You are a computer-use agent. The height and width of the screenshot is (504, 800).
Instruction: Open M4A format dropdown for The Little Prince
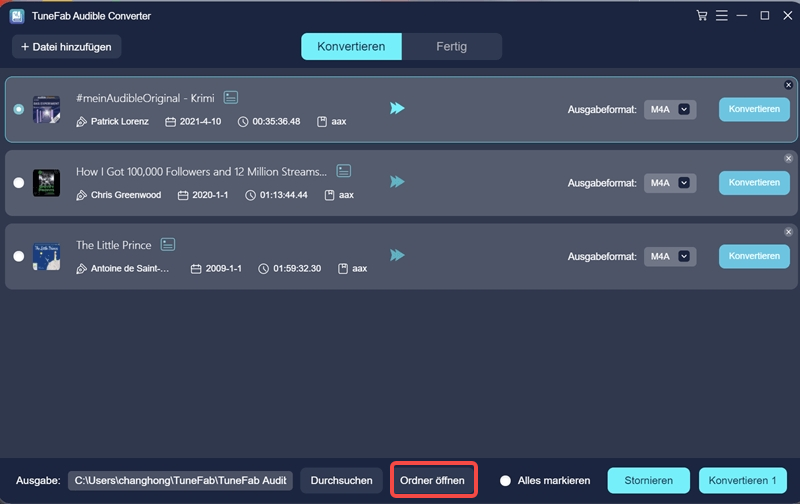670,256
